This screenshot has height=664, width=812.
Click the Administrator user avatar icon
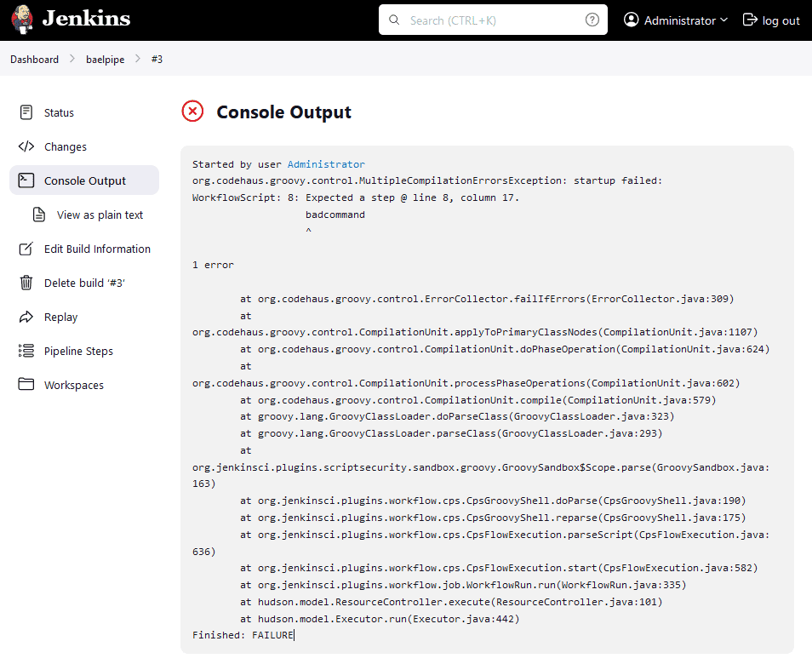pos(631,20)
